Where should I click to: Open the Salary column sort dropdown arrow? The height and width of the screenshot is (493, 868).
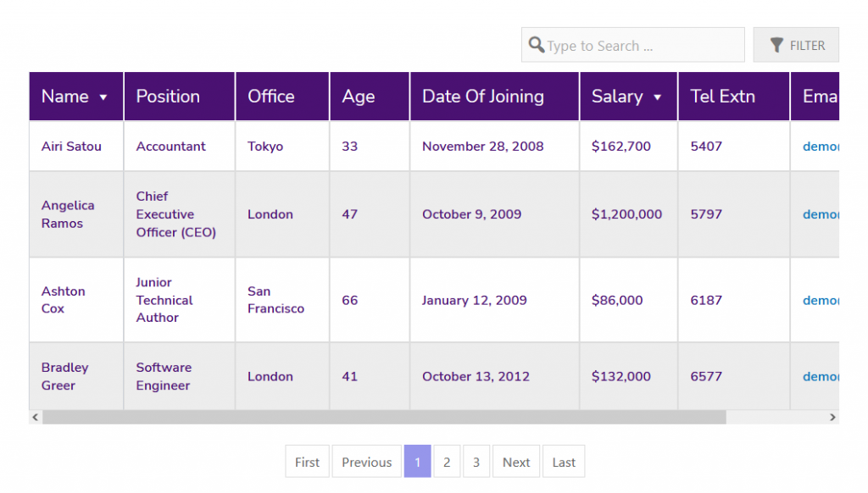click(x=657, y=97)
